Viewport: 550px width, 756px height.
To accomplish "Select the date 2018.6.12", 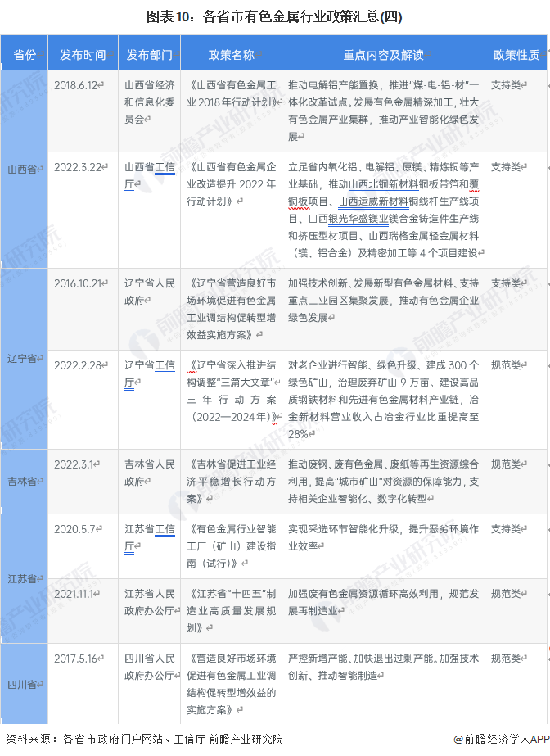I will click(75, 85).
